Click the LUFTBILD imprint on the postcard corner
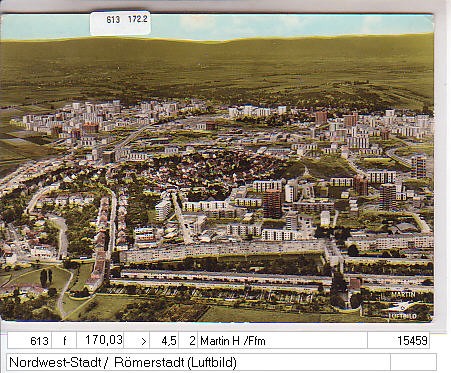The image size is (451, 373). pos(403,316)
